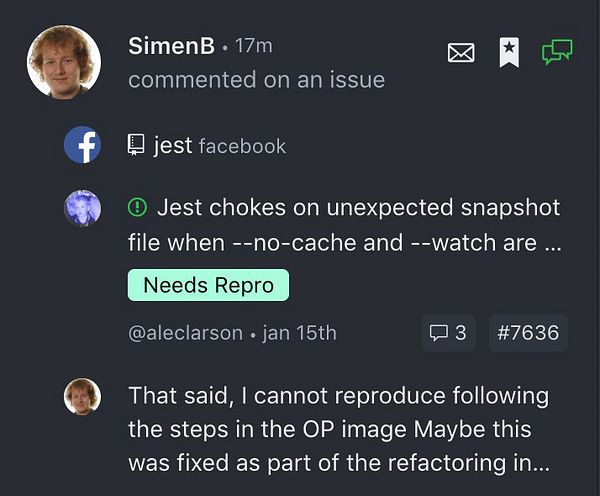Click SimenB's small avatar beside the comment
The height and width of the screenshot is (496, 600).
tap(82, 396)
